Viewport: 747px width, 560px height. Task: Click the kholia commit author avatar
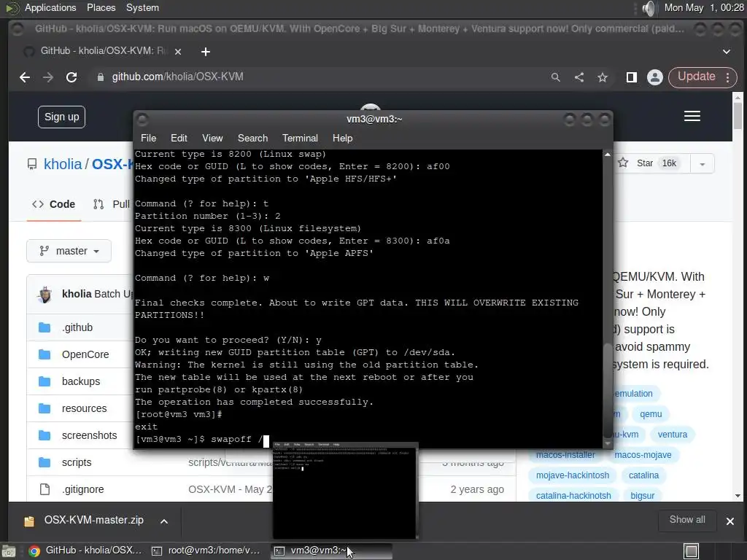[44, 295]
